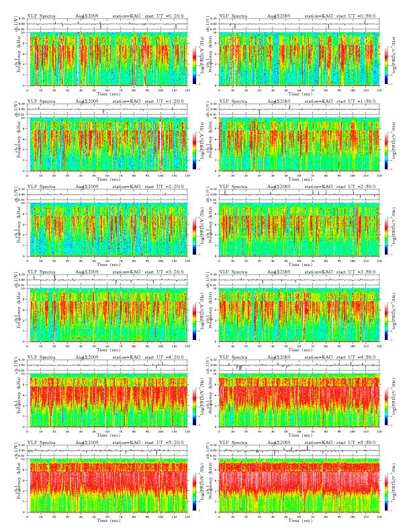Select the spectrogram for start UT 5:20:0
This screenshot has width=411, height=532.
point(107,486)
